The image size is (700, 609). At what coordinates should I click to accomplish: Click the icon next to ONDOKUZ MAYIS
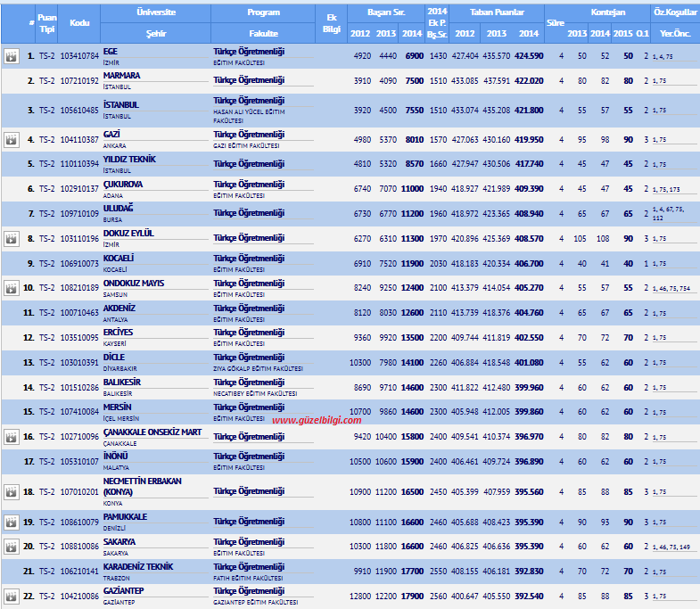tap(12, 288)
